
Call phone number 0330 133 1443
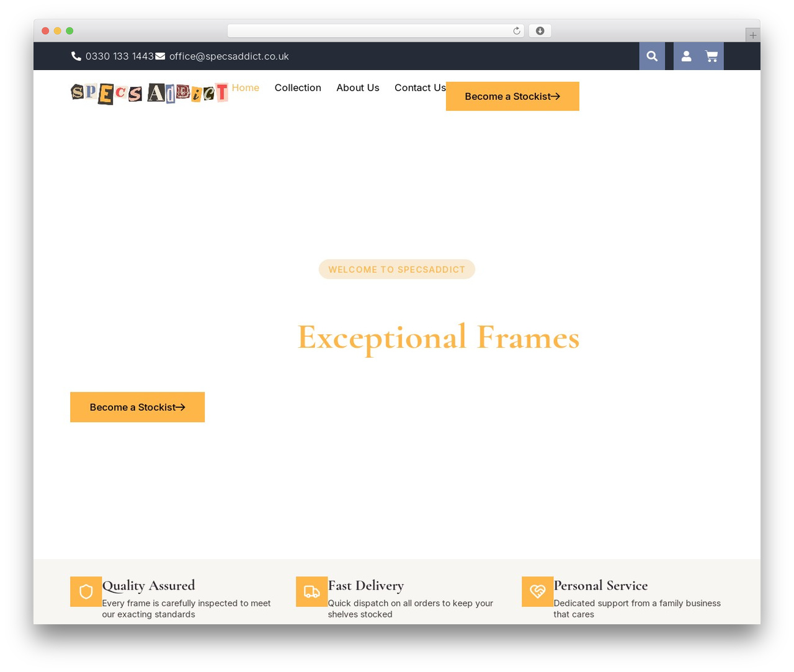pos(120,56)
